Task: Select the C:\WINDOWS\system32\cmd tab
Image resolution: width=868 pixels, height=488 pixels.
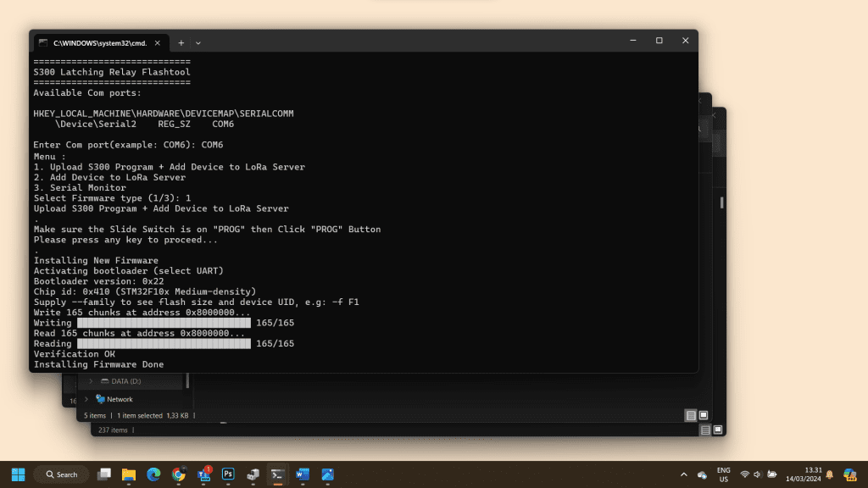Action: pyautogui.click(x=97, y=42)
